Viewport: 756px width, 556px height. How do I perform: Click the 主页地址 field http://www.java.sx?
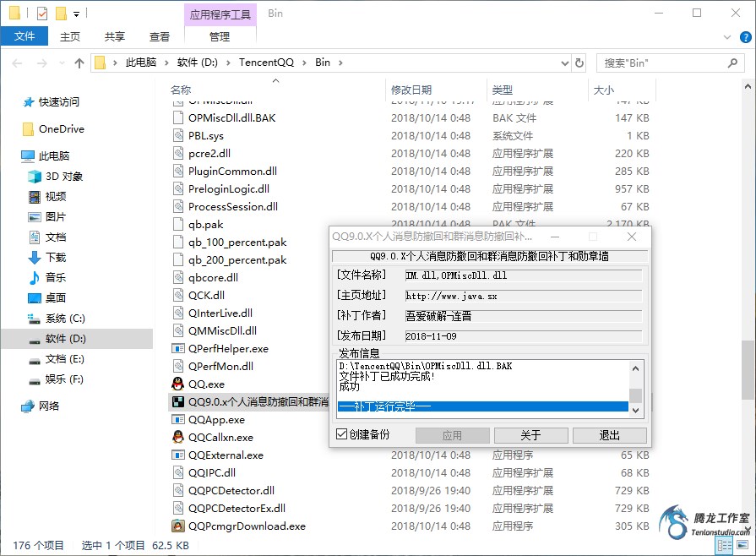[x=524, y=296]
